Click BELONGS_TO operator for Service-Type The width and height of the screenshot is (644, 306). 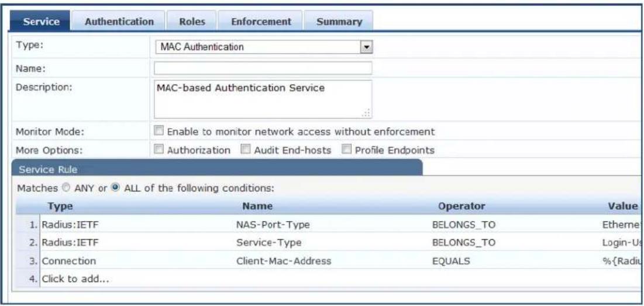[x=464, y=243]
